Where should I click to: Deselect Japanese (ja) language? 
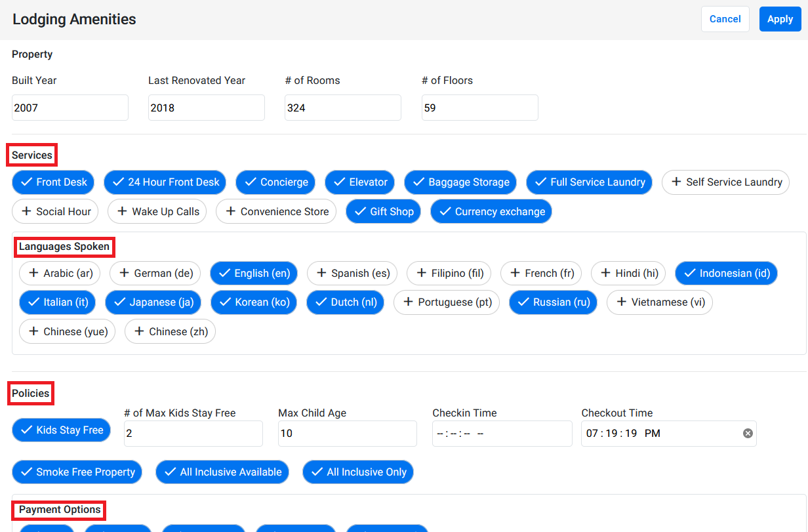[x=153, y=302]
